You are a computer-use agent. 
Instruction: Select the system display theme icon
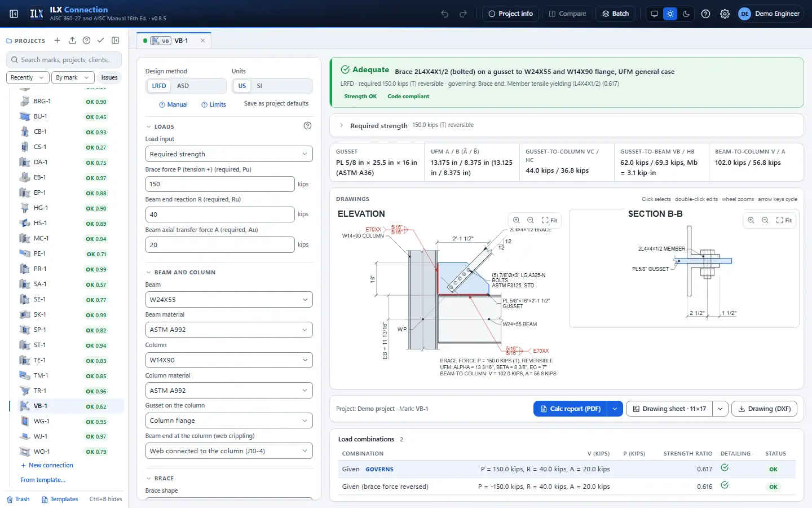point(654,14)
